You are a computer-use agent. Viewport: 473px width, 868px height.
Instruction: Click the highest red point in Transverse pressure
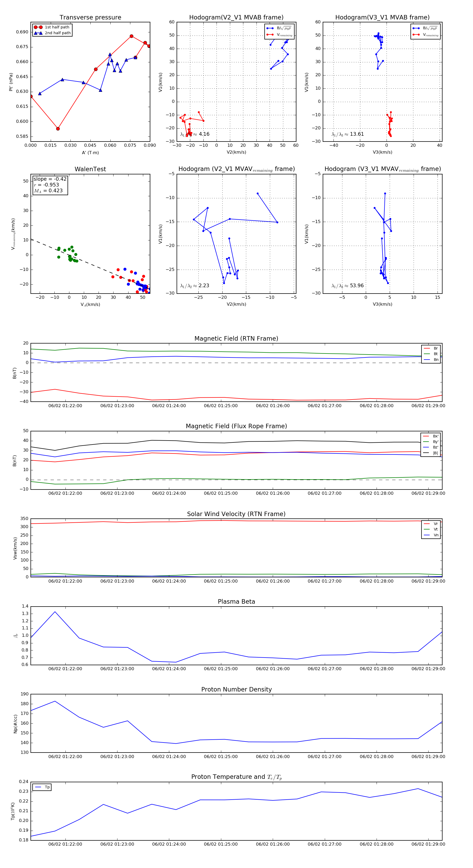tap(132, 36)
